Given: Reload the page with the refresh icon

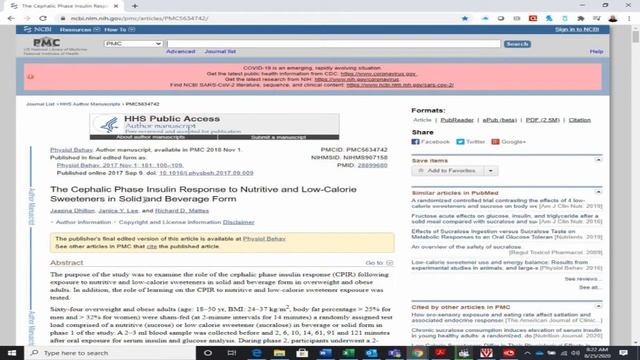Looking at the screenshot, I should click(x=43, y=18).
